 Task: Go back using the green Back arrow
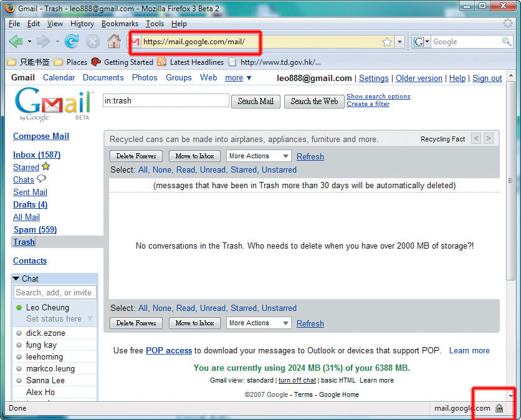coord(16,42)
